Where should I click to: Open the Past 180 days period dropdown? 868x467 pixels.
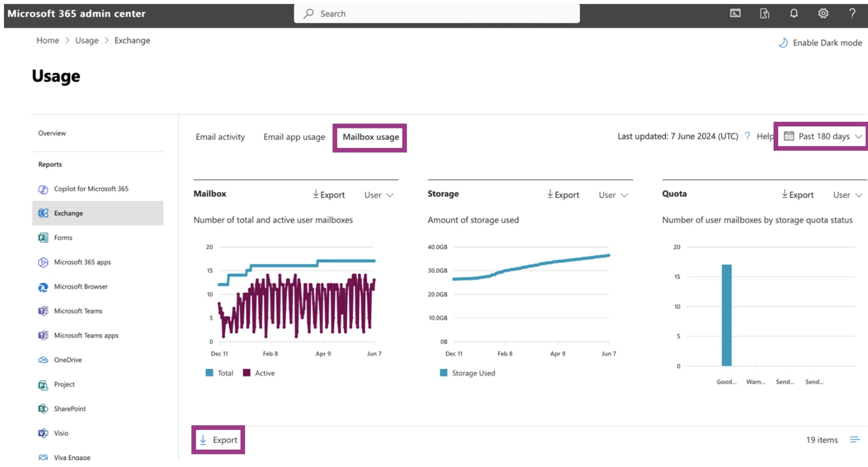(823, 136)
